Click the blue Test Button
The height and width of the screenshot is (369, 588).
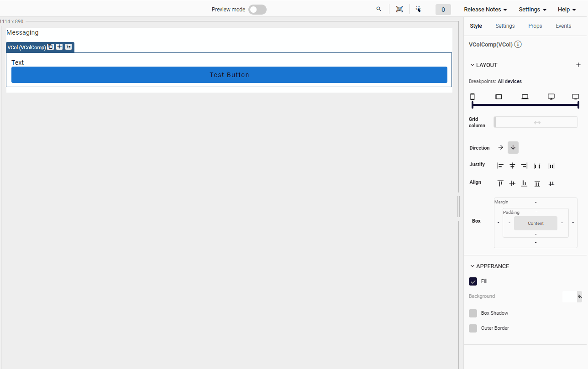click(x=229, y=75)
